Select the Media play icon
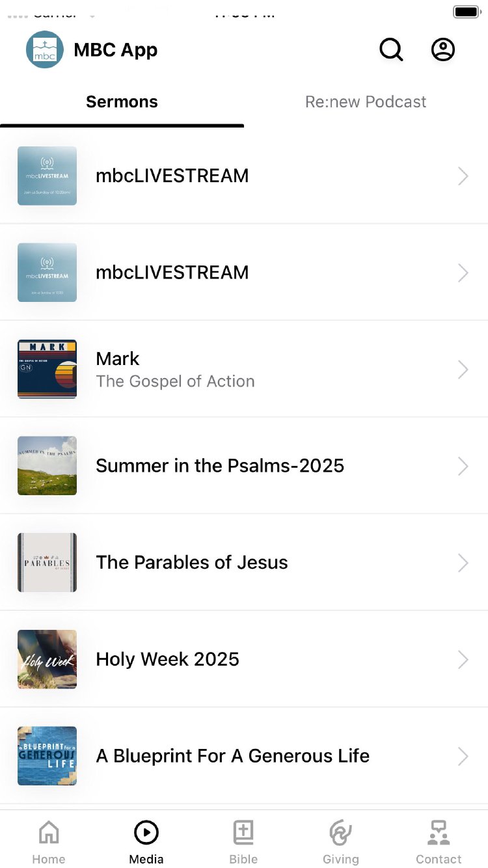This screenshot has width=488, height=868. (146, 833)
